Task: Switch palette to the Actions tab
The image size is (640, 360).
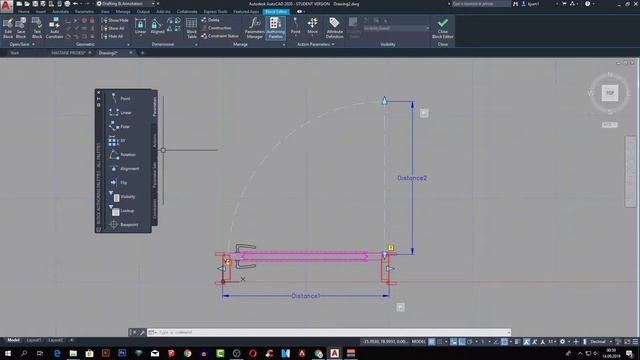Action: pos(155,140)
